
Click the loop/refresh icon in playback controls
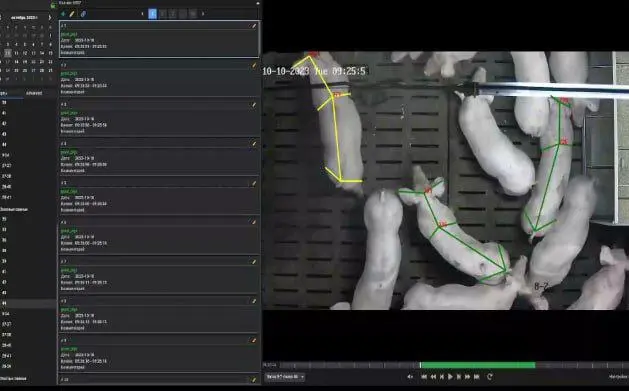[489, 377]
